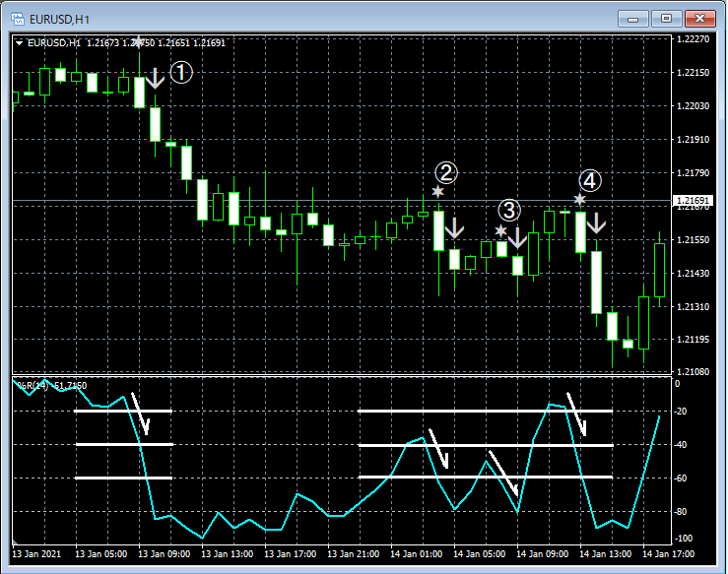Click the 14 Jan 05:00 time label

[479, 554]
